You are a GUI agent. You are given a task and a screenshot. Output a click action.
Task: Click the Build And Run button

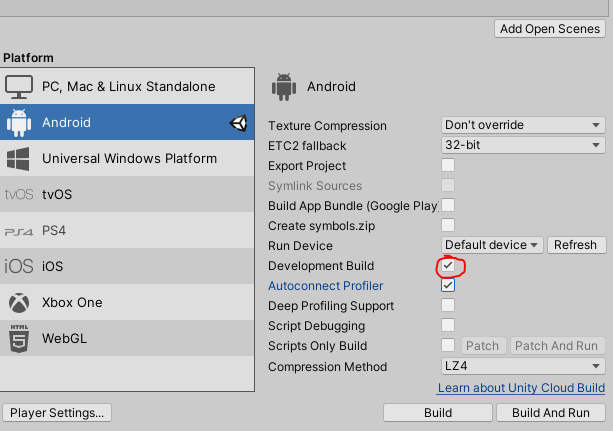click(x=551, y=413)
